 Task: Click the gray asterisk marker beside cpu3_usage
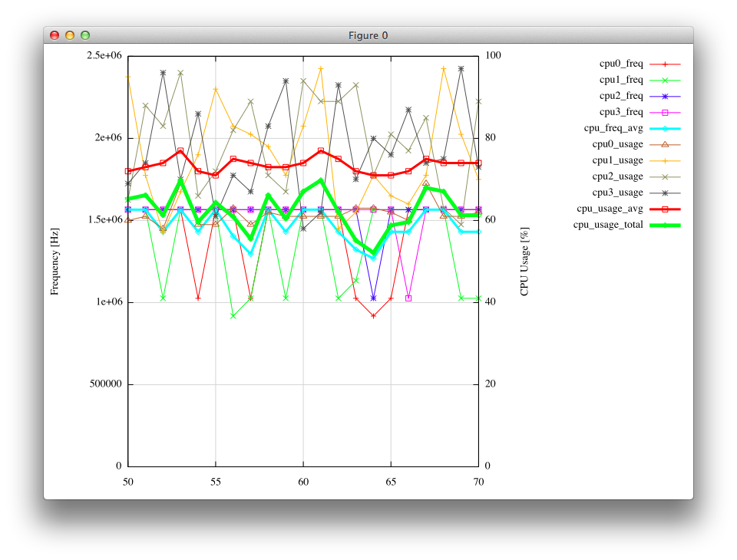(665, 193)
